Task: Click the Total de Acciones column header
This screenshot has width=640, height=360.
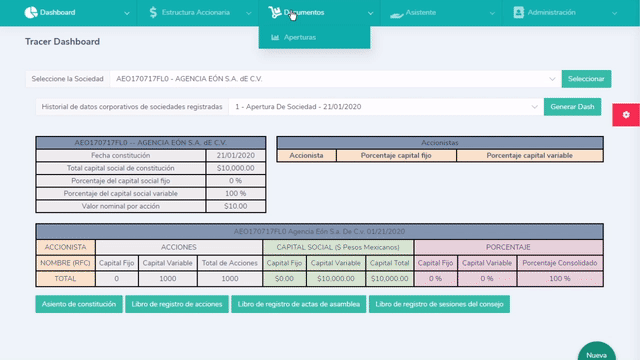Action: (230, 263)
